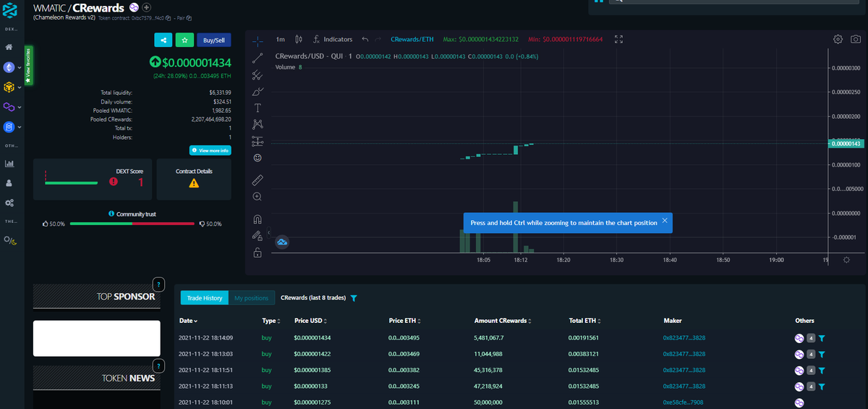Select the chart patterns tool
The width and height of the screenshot is (868, 409).
tap(258, 125)
